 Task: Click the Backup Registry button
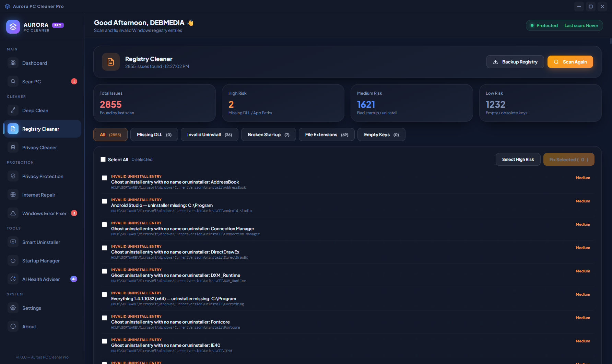coord(515,62)
